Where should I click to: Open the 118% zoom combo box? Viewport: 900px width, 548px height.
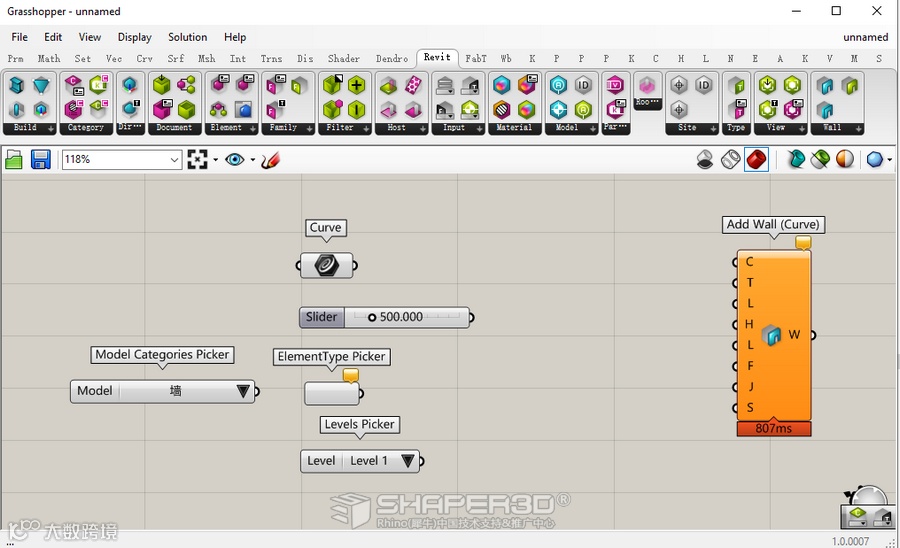pyautogui.click(x=122, y=160)
